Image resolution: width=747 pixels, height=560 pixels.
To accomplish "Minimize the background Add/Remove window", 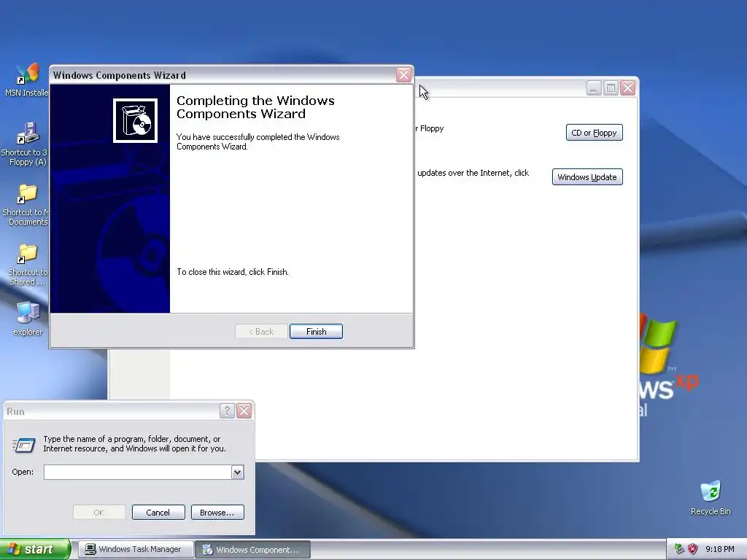I will pos(594,88).
